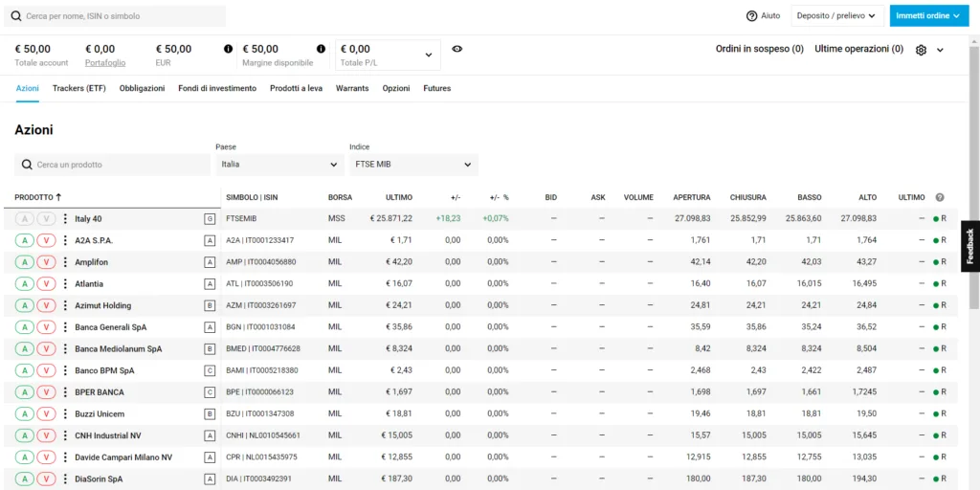Screen dimensions: 980x490
Task: Click the buy A button for Banco BPM SpA
Action: (24, 370)
